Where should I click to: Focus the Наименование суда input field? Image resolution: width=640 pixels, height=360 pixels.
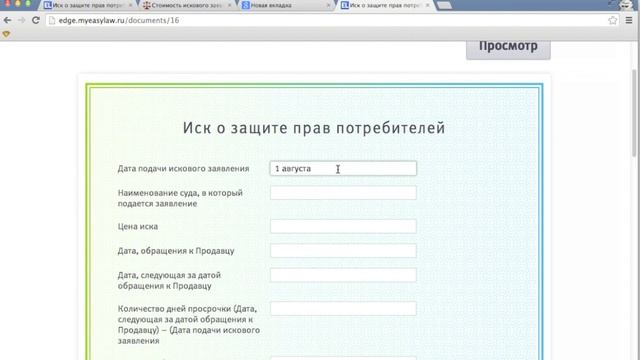click(343, 193)
